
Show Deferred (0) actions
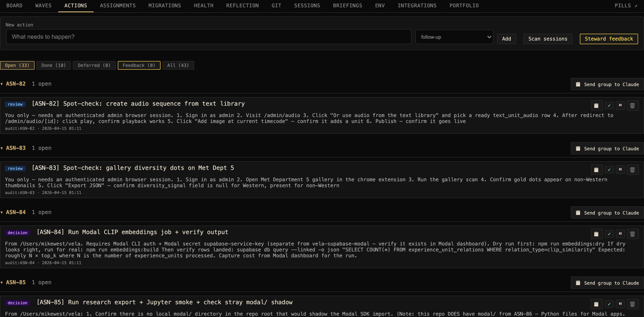pyautogui.click(x=94, y=65)
